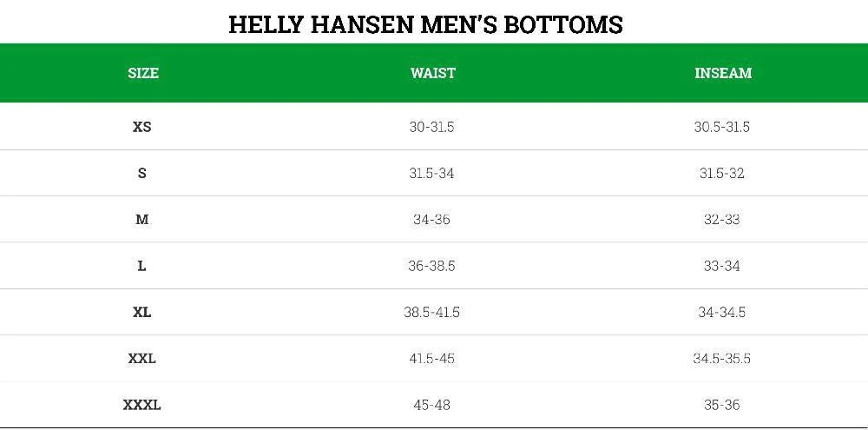The width and height of the screenshot is (868, 430).
Task: Click the 35-36 inseam value
Action: click(721, 405)
